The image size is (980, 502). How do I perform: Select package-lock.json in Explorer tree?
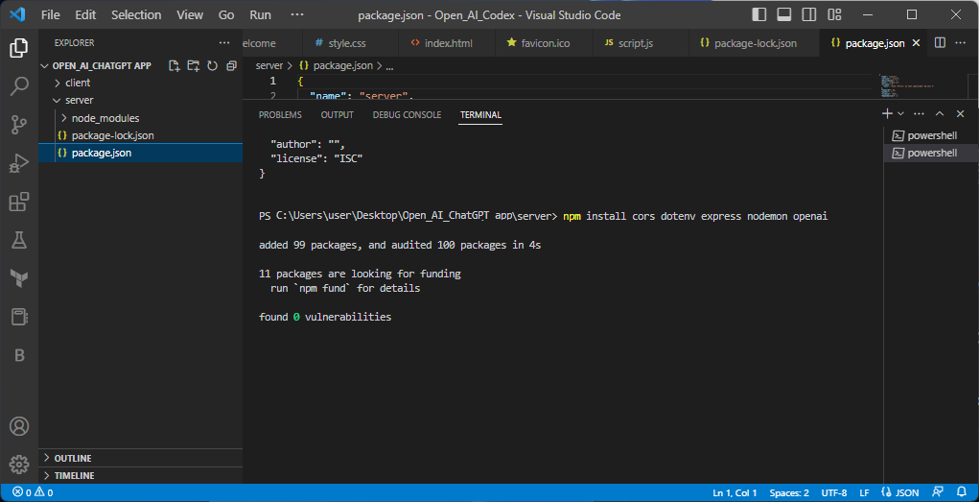coord(112,135)
